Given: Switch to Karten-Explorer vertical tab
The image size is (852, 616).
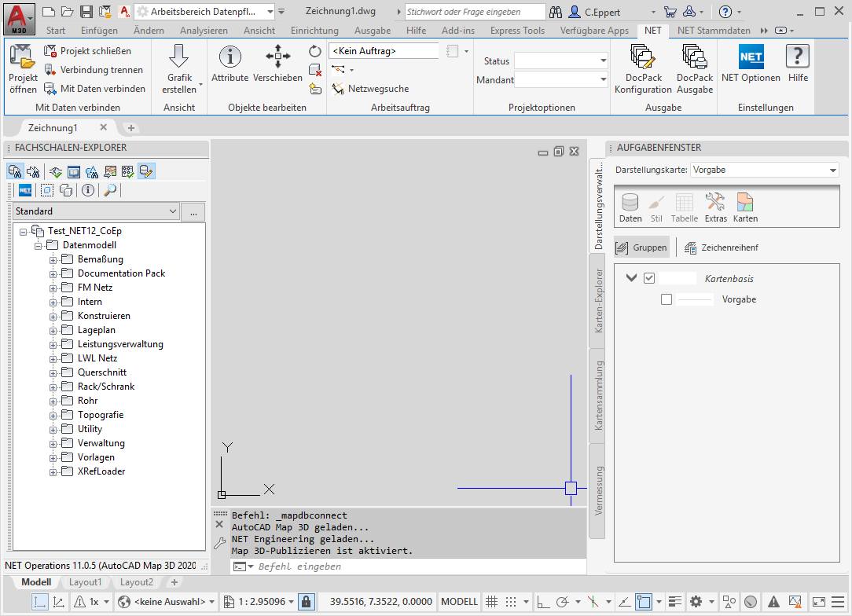Looking at the screenshot, I should click(597, 300).
